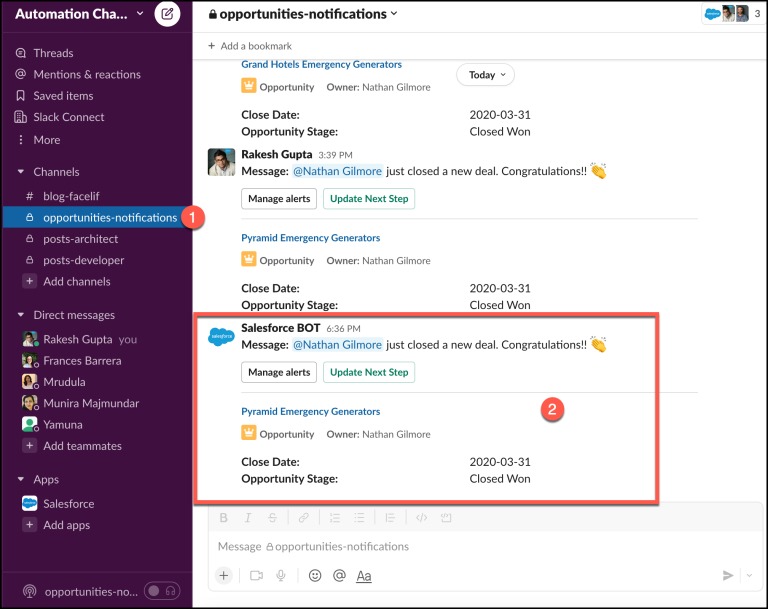Click Manage alerts under Rakesh Gupta's message
The height and width of the screenshot is (609, 768).
279,198
